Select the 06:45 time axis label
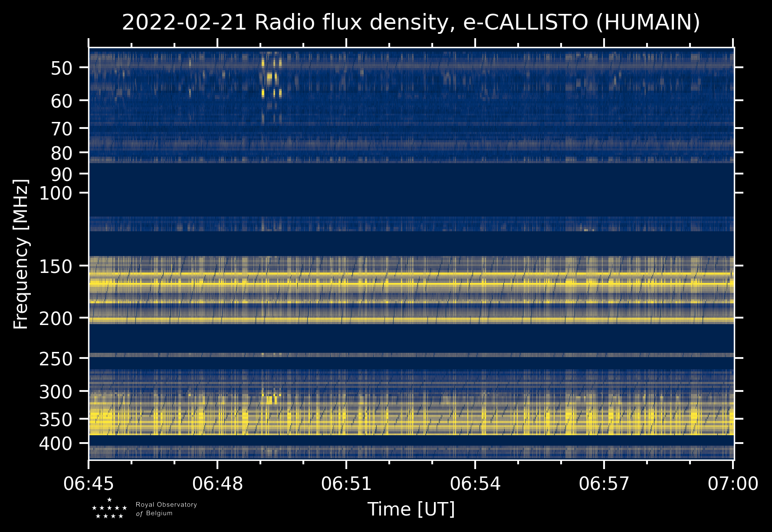 tap(89, 483)
